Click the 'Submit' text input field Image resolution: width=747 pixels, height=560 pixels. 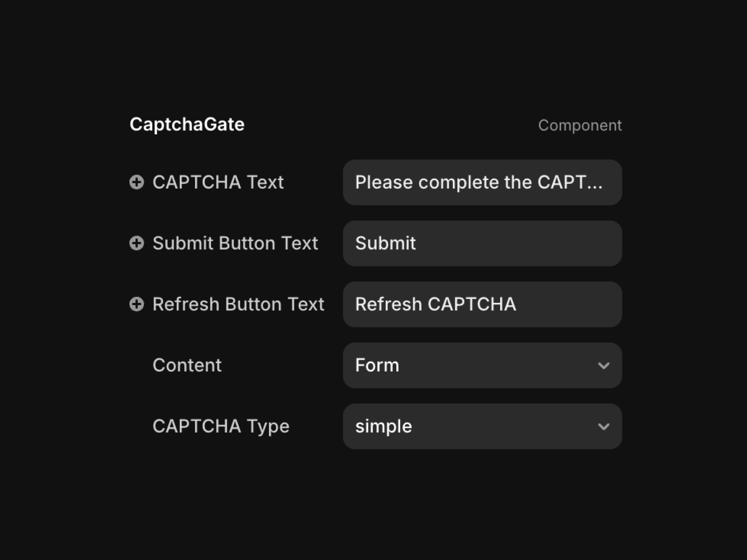(x=482, y=244)
